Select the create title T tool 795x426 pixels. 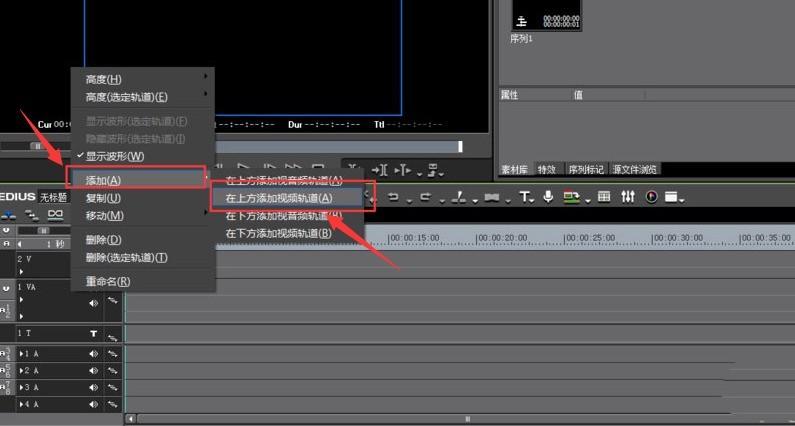point(524,197)
